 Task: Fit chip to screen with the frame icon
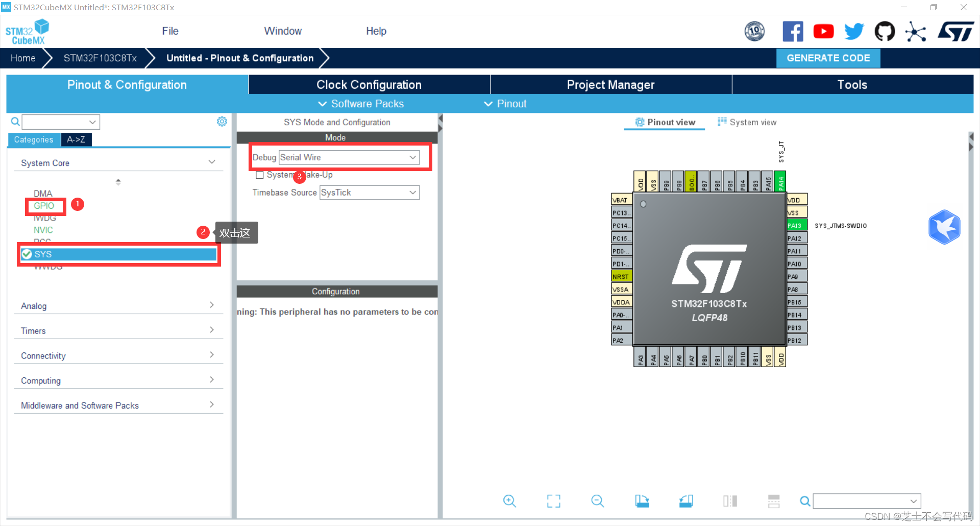coord(553,501)
